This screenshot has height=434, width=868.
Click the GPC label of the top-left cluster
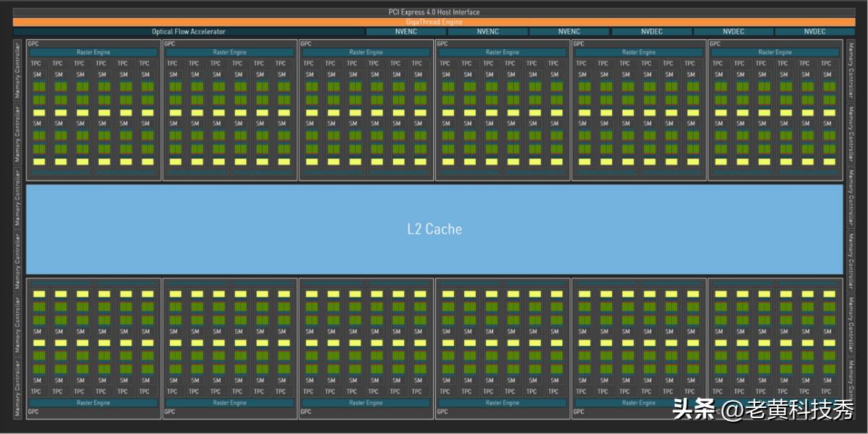point(33,44)
